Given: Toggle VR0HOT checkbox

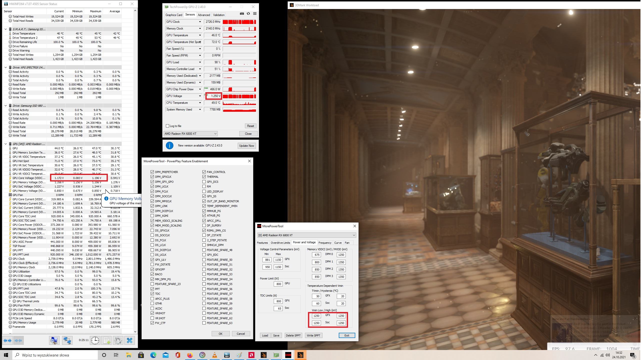Looking at the screenshot, I should [152, 313].
